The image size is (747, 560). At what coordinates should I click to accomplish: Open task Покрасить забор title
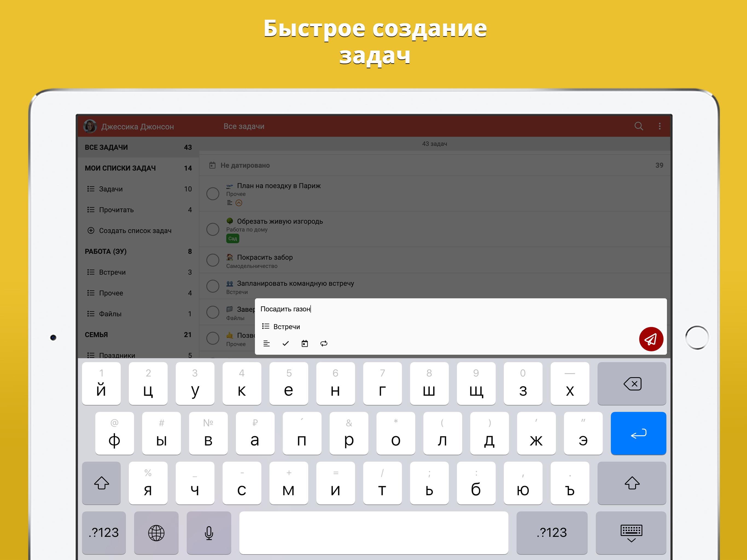coord(265,257)
